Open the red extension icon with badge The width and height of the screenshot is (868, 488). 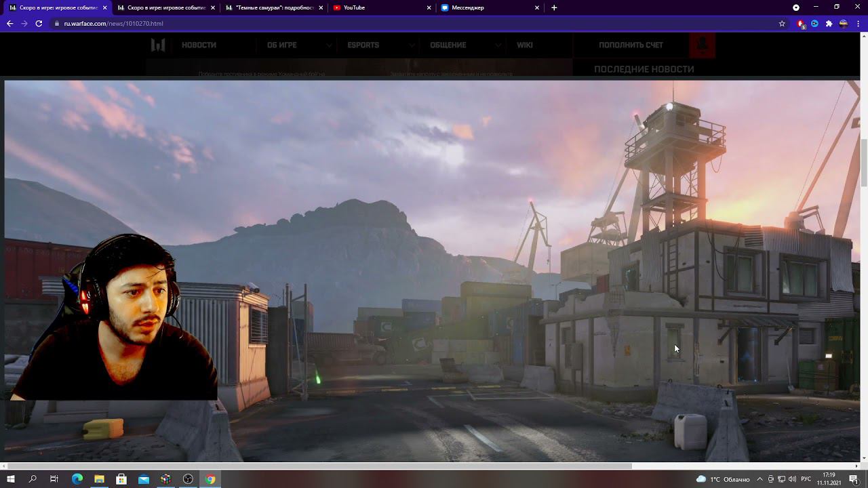801,24
